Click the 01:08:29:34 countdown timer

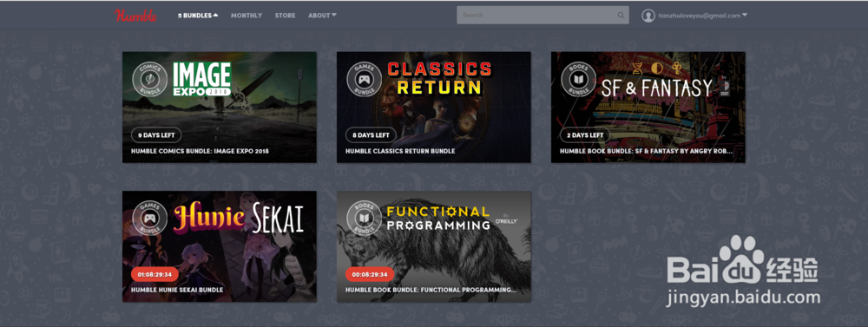pyautogui.click(x=155, y=274)
